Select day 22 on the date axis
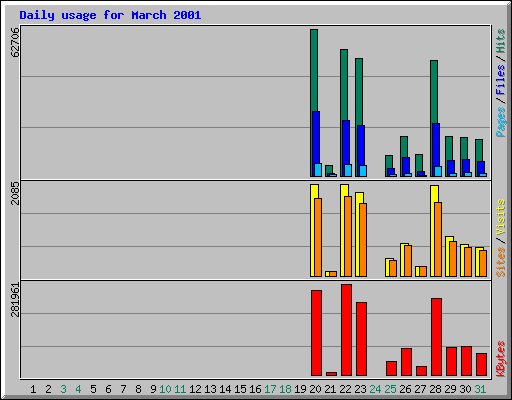This screenshot has height=400, width=512. tap(345, 389)
